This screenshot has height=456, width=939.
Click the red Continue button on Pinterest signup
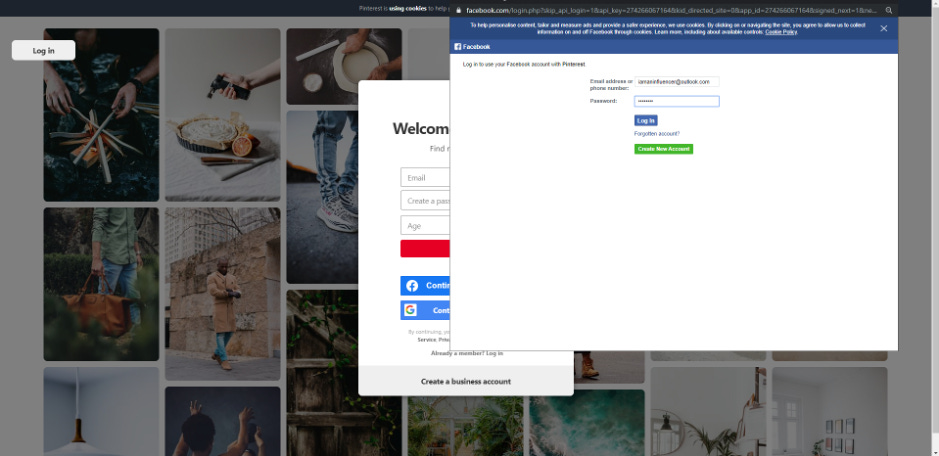tap(425, 249)
